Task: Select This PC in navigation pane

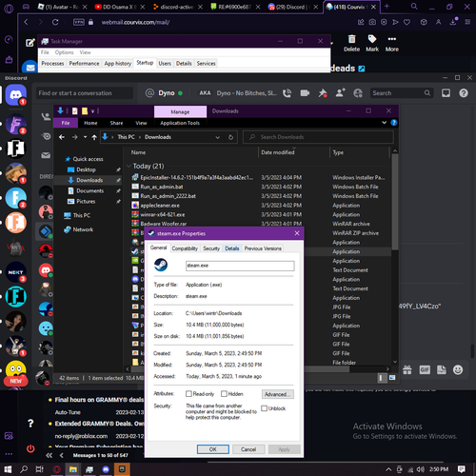Action: 82,215
